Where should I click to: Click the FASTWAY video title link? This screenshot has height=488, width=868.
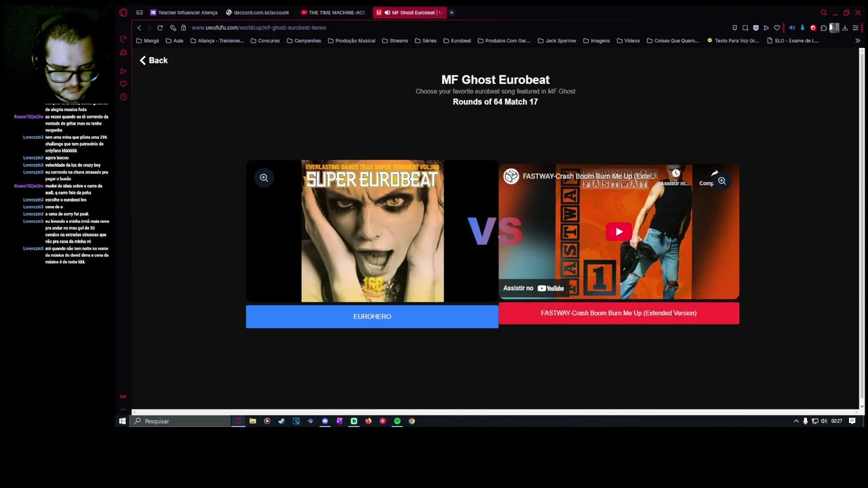(x=587, y=176)
